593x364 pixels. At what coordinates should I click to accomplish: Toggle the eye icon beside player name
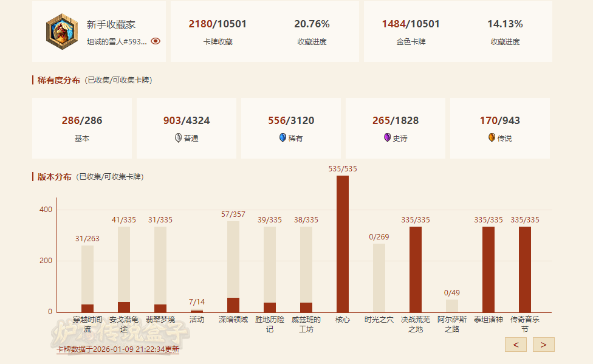[x=156, y=41]
